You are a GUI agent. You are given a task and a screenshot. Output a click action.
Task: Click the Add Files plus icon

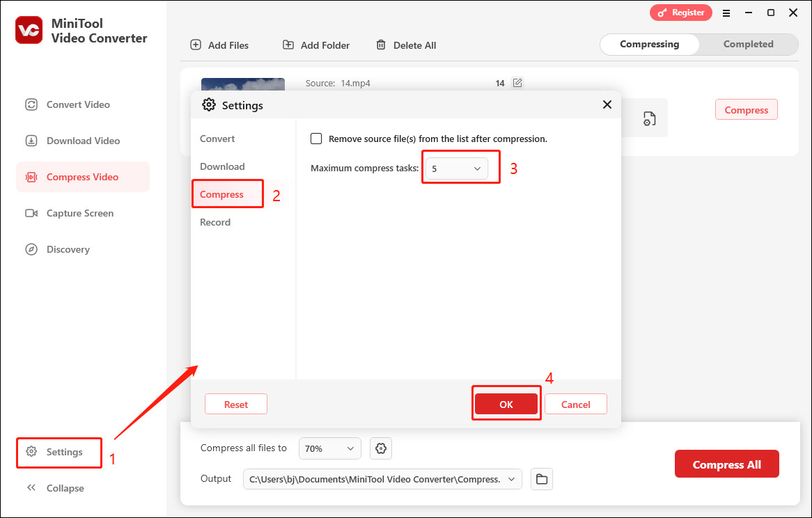coord(196,45)
